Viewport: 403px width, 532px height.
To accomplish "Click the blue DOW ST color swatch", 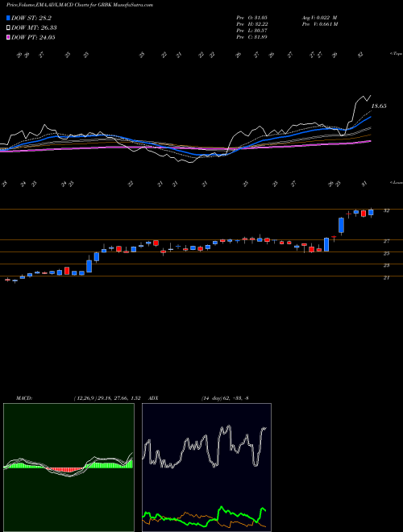I will pos(8,18).
